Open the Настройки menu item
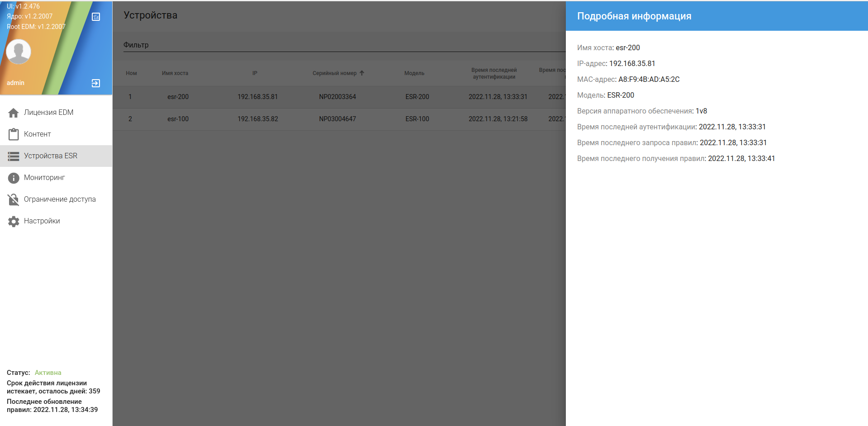This screenshot has height=426, width=868. pyautogui.click(x=56, y=221)
